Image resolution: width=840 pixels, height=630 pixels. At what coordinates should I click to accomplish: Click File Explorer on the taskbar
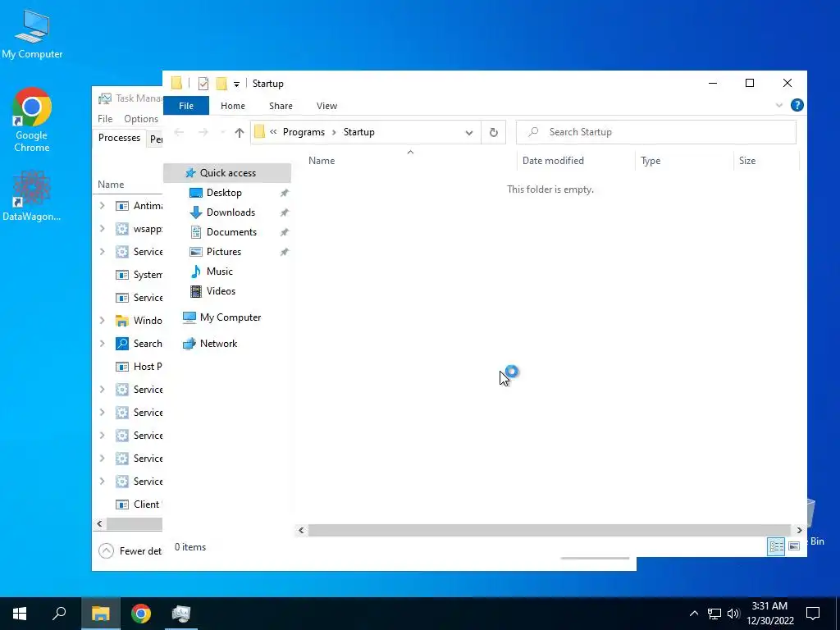point(100,614)
